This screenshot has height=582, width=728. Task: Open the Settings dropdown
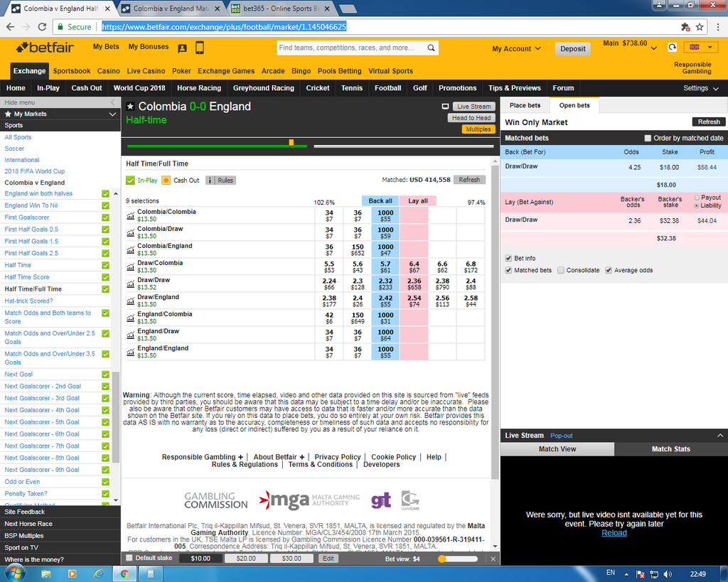(x=700, y=88)
